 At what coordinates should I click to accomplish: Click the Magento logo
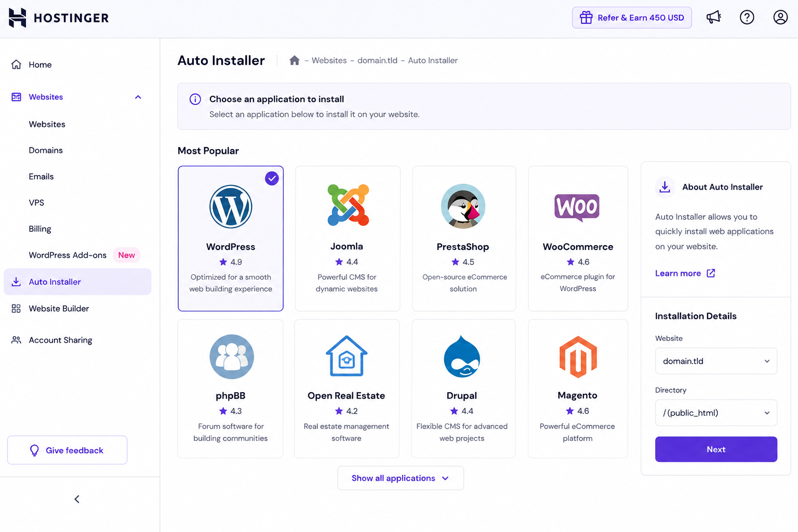[x=578, y=357]
